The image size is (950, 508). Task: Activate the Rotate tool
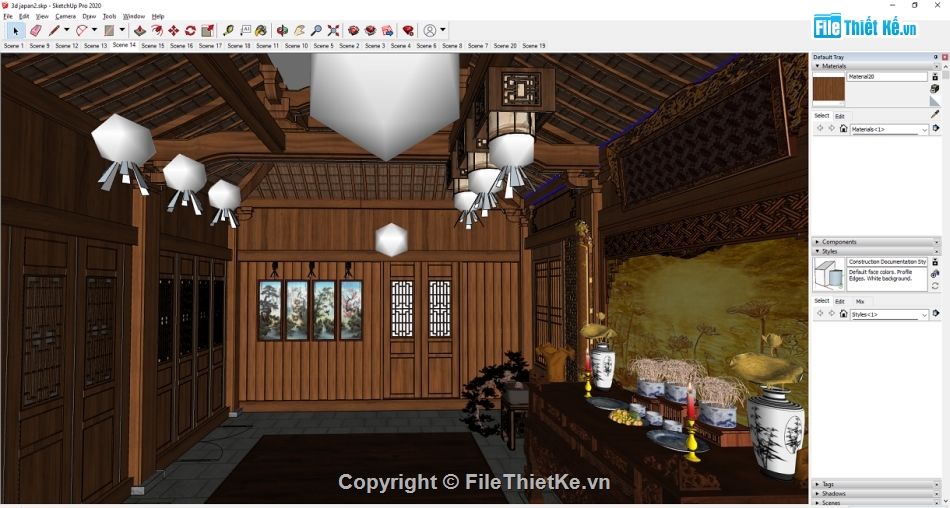pyautogui.click(x=190, y=30)
